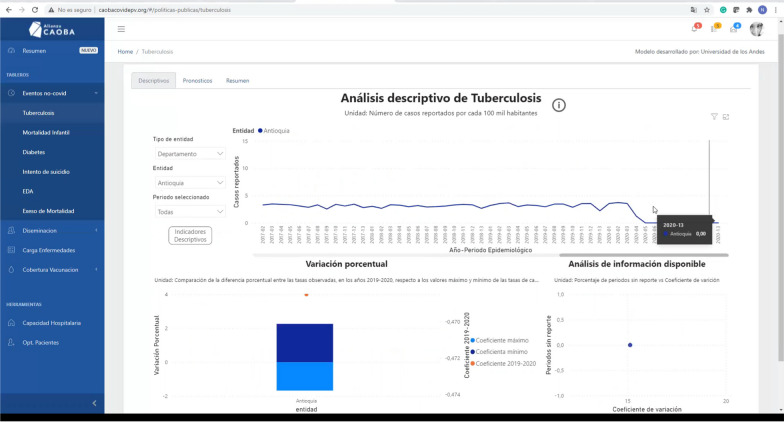This screenshot has height=422, width=784.
Task: Switch to the Pronosticos tab
Action: tap(197, 80)
